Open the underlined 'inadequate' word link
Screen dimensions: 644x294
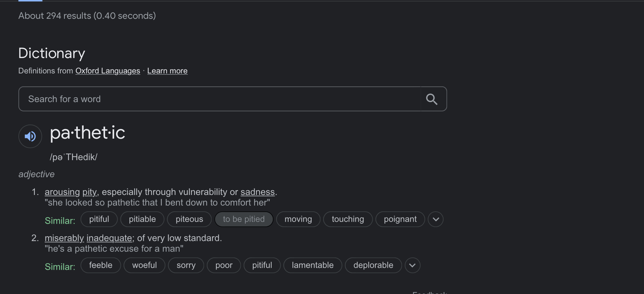click(x=109, y=238)
